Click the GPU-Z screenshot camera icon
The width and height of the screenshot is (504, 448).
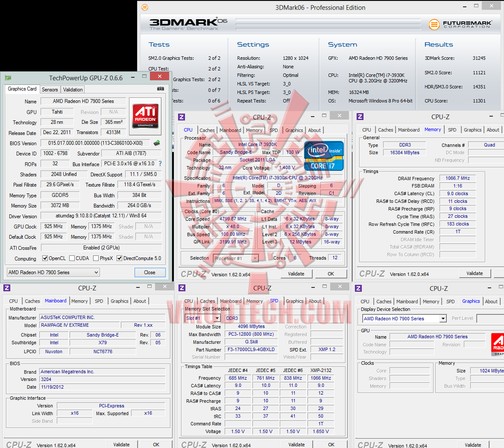[161, 89]
